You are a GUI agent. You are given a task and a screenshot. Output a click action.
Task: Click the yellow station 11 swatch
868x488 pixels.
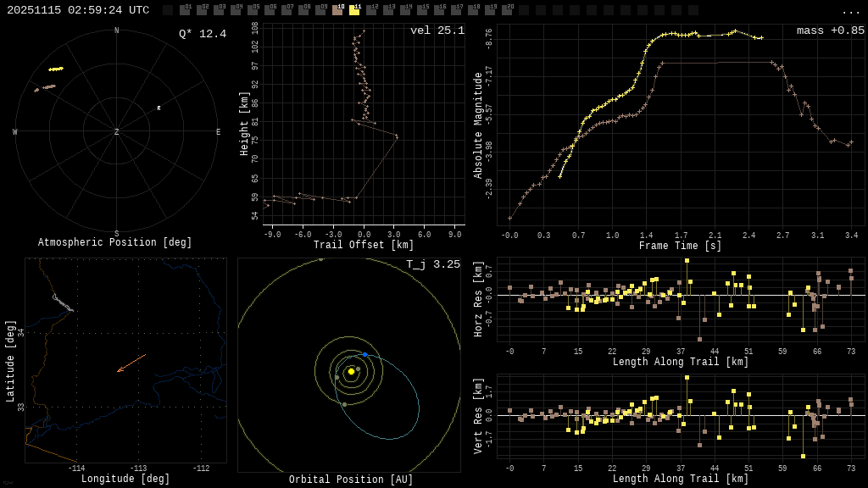354,9
